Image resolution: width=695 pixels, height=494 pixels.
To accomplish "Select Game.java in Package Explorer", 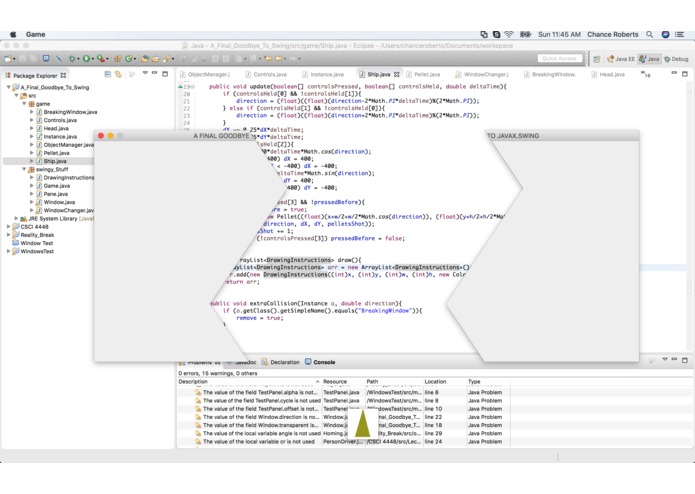I will (56, 186).
